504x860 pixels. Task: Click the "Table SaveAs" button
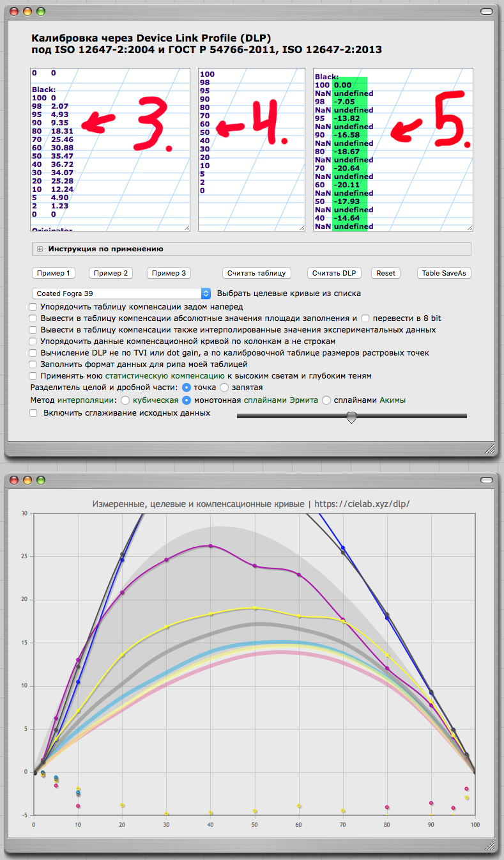(444, 273)
